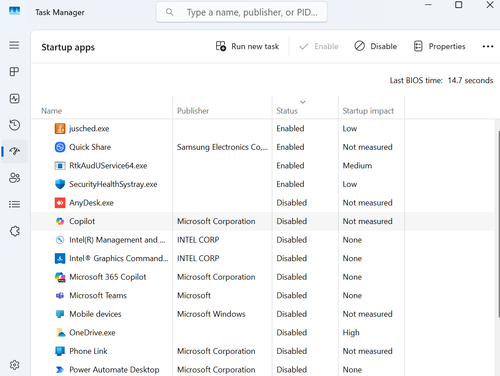Open Details page icon in sidebar
The height and width of the screenshot is (376, 500).
(14, 204)
